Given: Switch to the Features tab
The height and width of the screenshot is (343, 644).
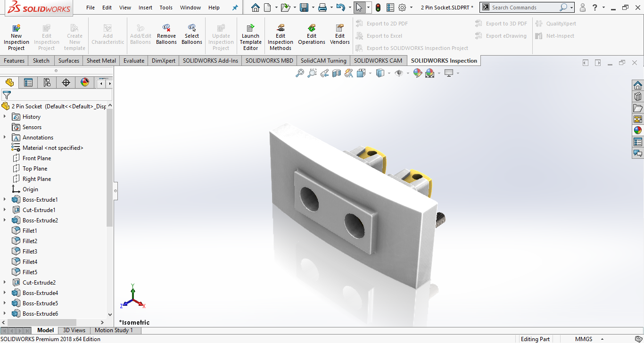Looking at the screenshot, I should point(15,61).
